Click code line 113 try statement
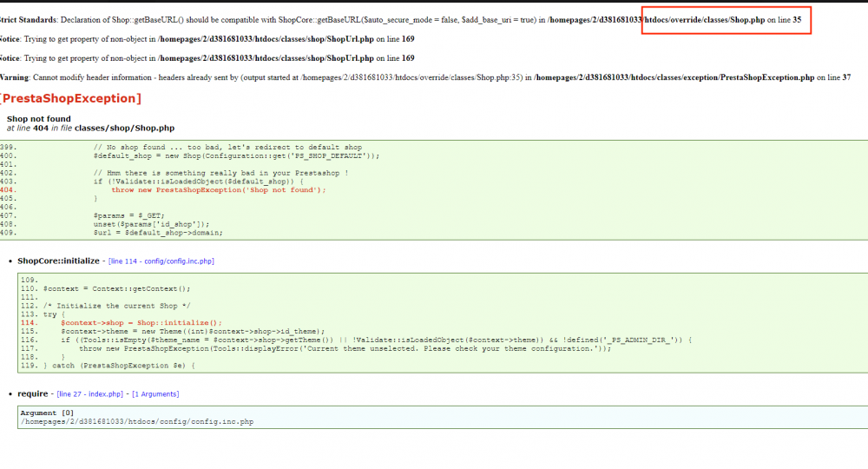Screen dimensions: 868x469 (54, 314)
